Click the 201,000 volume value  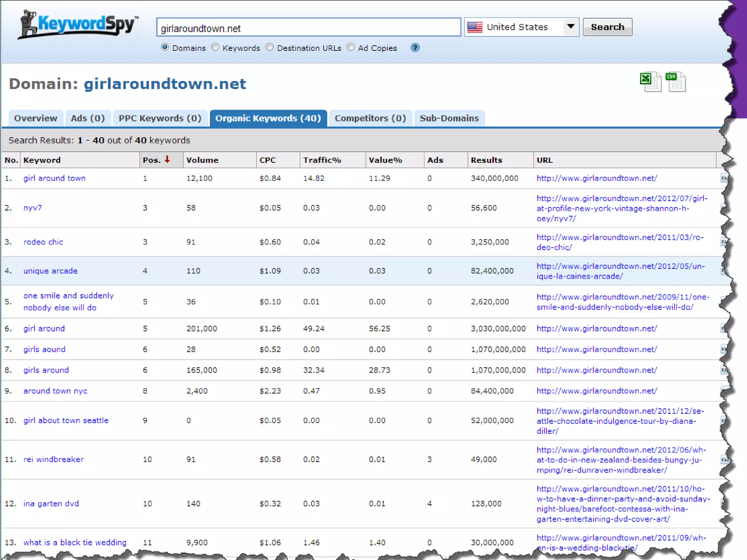tap(202, 328)
